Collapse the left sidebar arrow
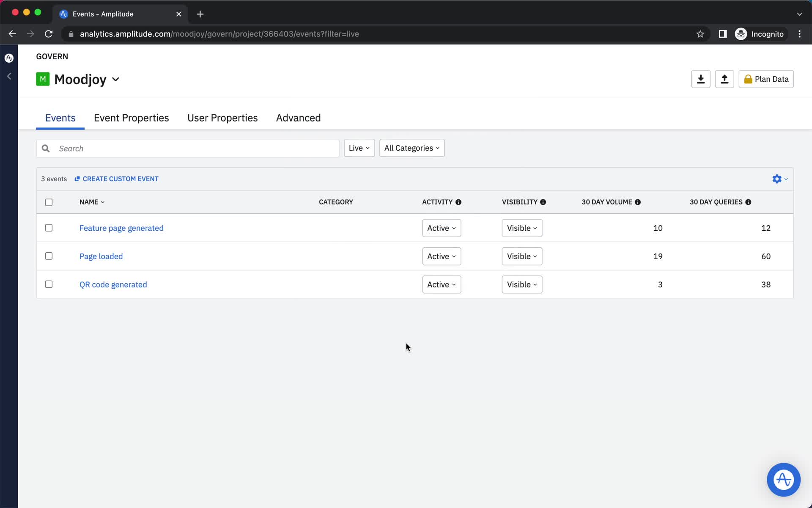The width and height of the screenshot is (812, 508). point(9,76)
